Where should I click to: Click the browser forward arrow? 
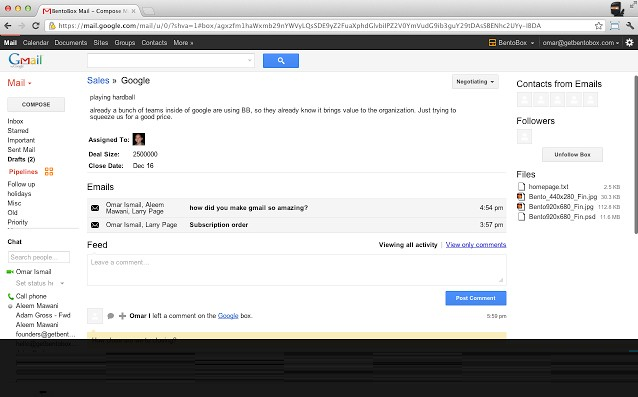22,26
